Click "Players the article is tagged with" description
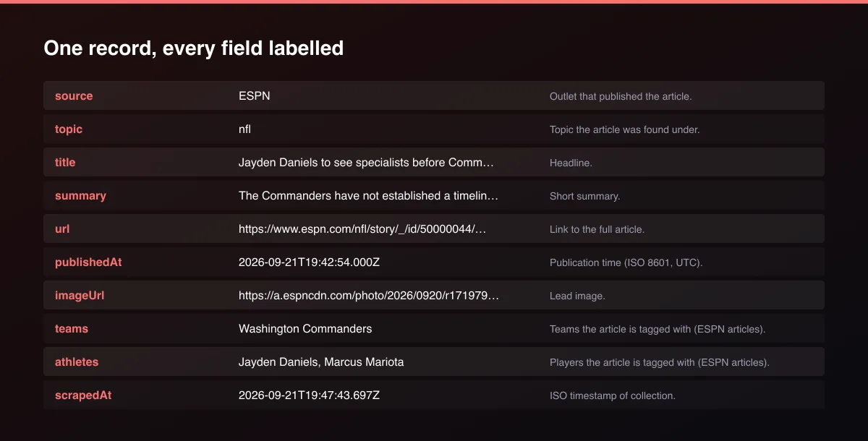Viewport: 868px width, 441px height. pyautogui.click(x=660, y=362)
